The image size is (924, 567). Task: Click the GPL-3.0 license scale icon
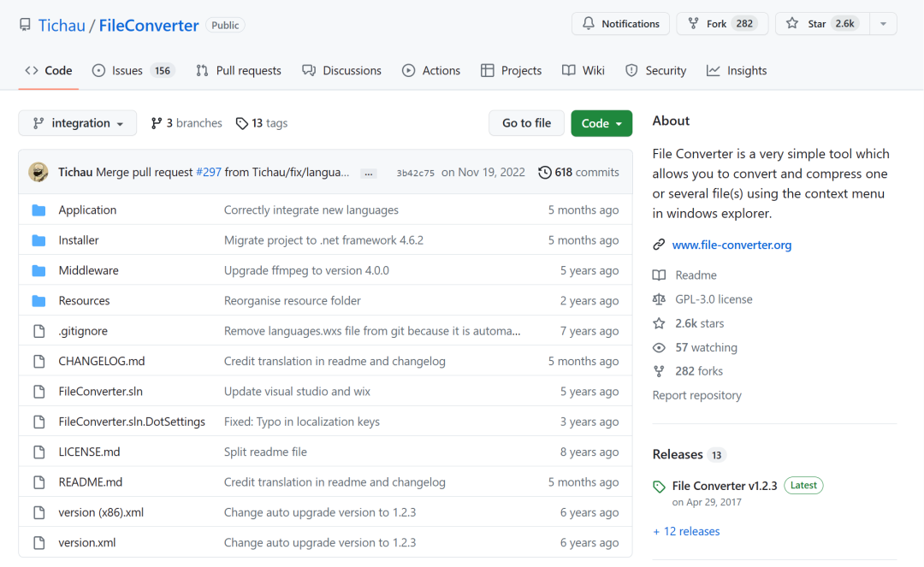coord(659,299)
